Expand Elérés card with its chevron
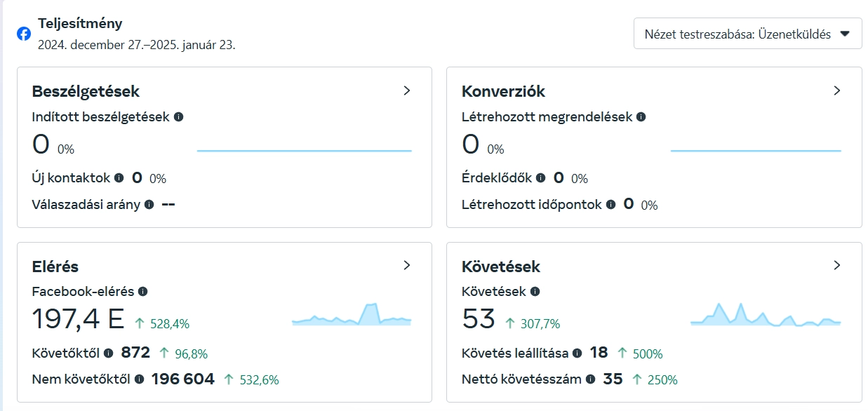This screenshot has height=411, width=868. (406, 265)
